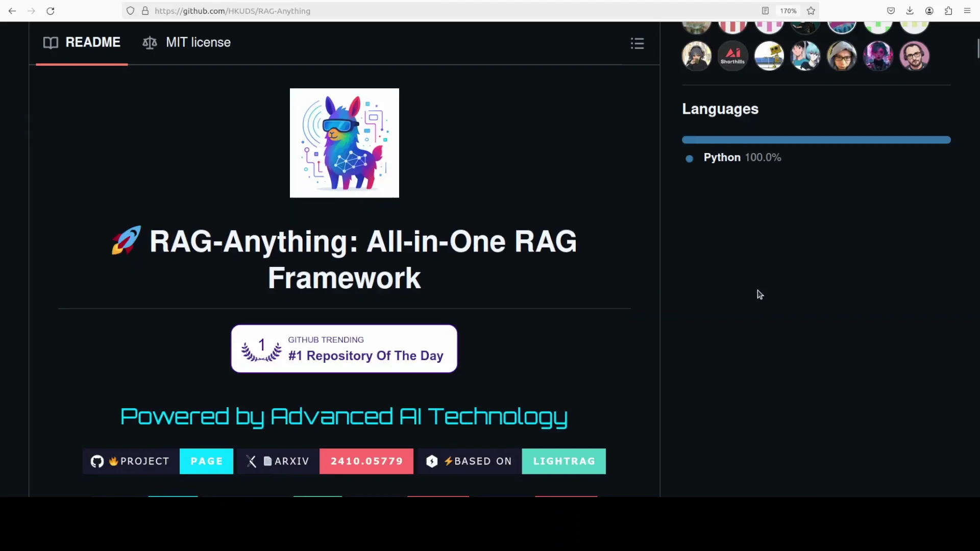Open the GitHub logo on the PROJECT badge
The image size is (980, 551).
pos(97,461)
